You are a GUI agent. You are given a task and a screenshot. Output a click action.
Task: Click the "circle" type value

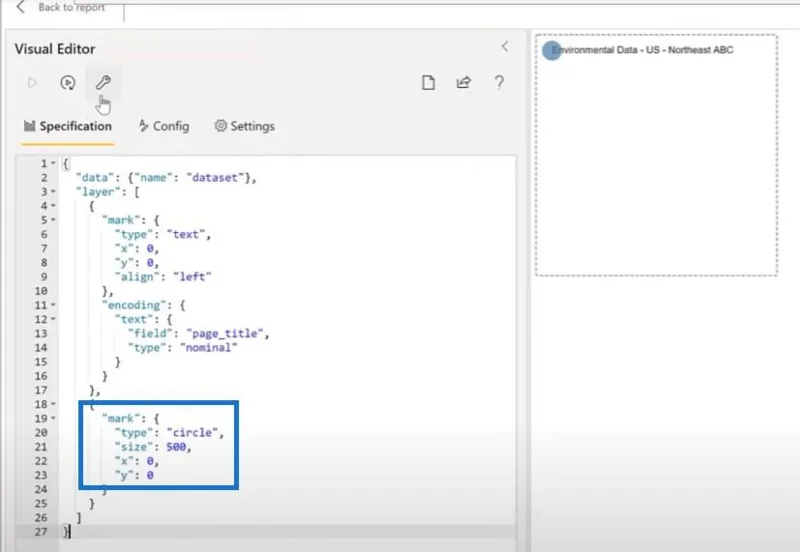click(x=193, y=433)
